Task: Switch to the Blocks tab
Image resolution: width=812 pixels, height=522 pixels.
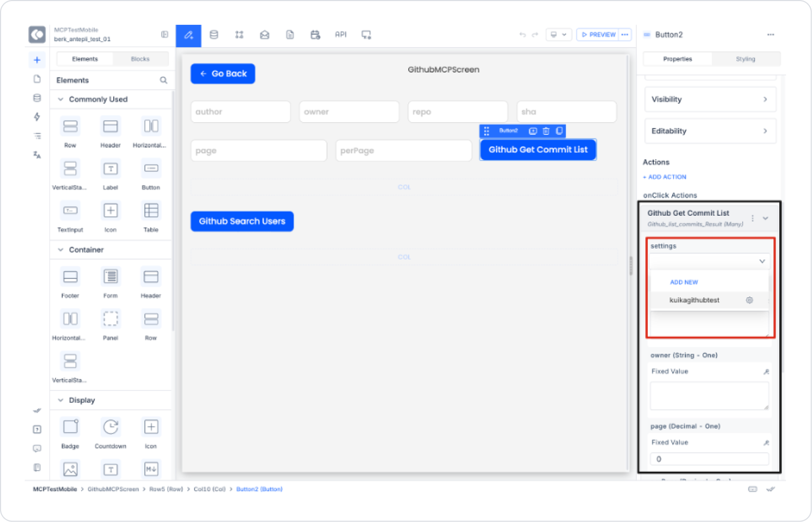Action: click(140, 59)
